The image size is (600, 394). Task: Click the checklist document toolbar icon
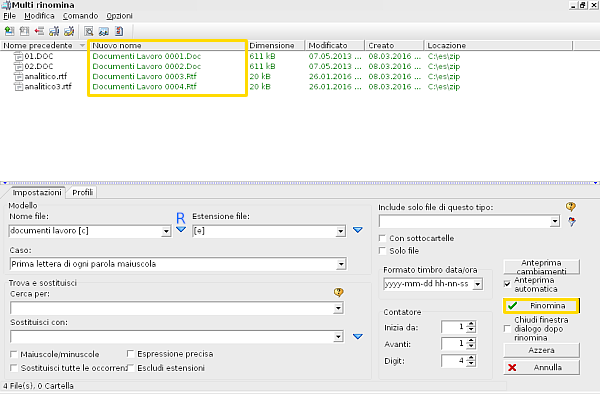pos(119,31)
